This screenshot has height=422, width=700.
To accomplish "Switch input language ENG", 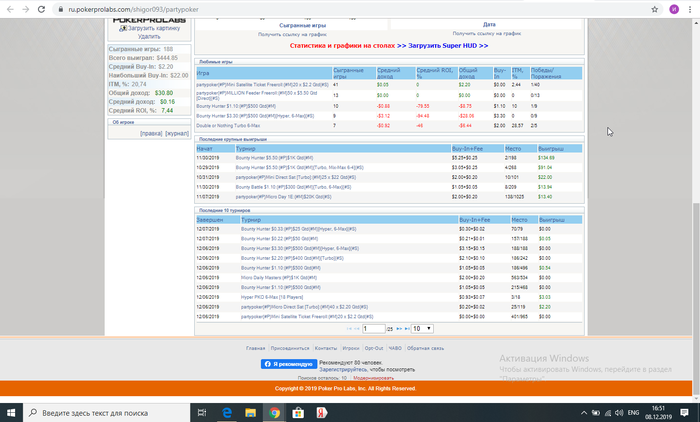I will (x=633, y=413).
